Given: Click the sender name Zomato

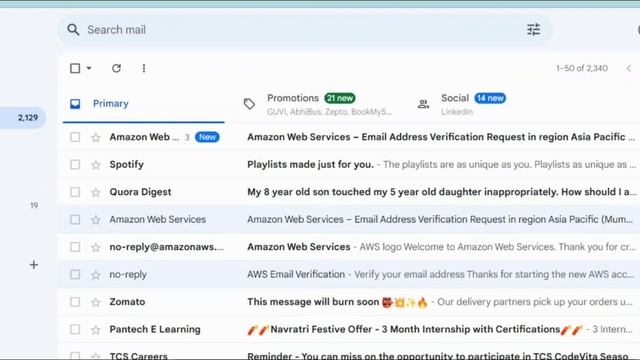Looking at the screenshot, I should 127,302.
